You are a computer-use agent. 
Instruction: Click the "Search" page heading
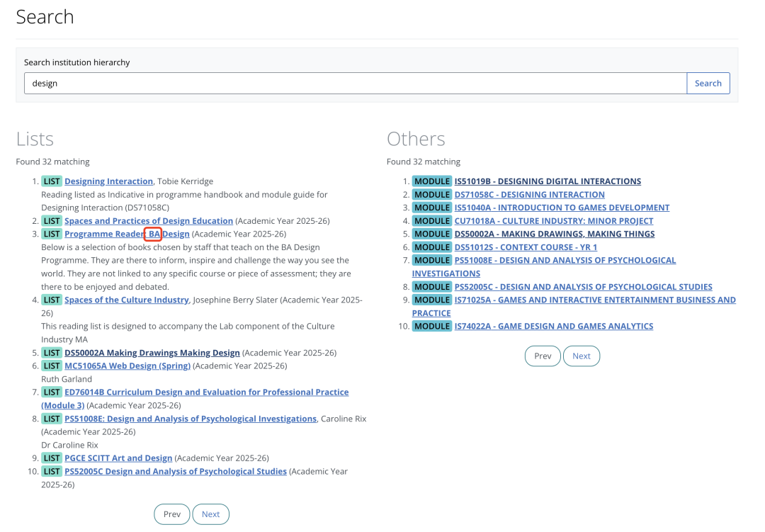tap(45, 17)
